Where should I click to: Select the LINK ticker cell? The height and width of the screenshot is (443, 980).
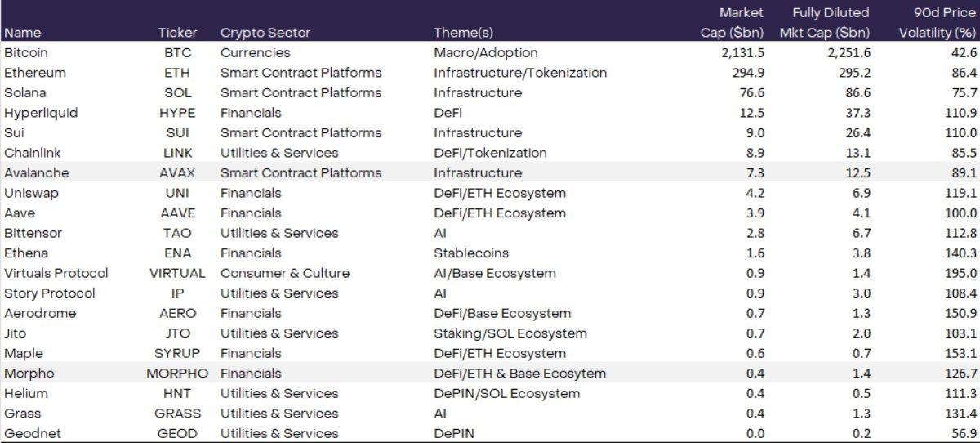(177, 153)
